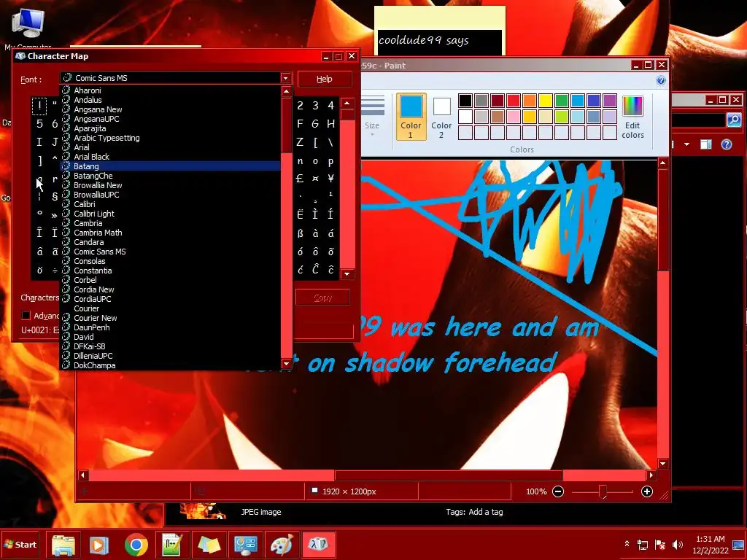This screenshot has width=747, height=560.
Task: Open Explorer view options dropdown arrow
Action: (686, 144)
